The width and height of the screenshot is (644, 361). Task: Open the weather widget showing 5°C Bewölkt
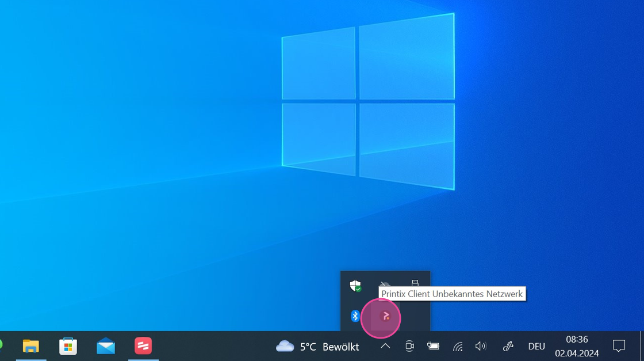coord(317,347)
